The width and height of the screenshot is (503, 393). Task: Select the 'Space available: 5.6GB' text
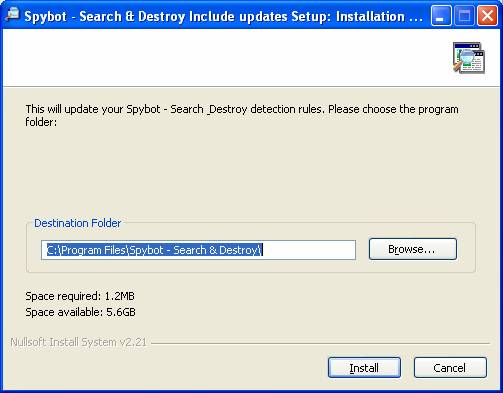click(80, 312)
